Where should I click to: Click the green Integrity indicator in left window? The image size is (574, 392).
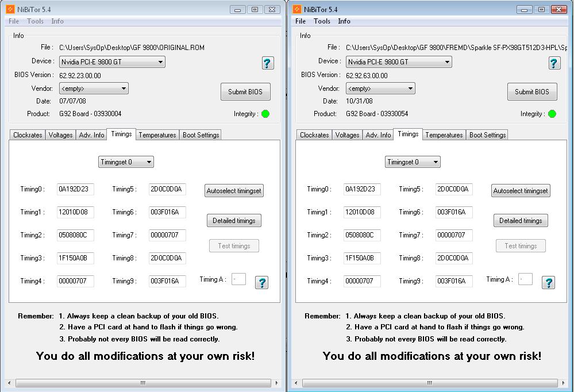pyautogui.click(x=266, y=114)
